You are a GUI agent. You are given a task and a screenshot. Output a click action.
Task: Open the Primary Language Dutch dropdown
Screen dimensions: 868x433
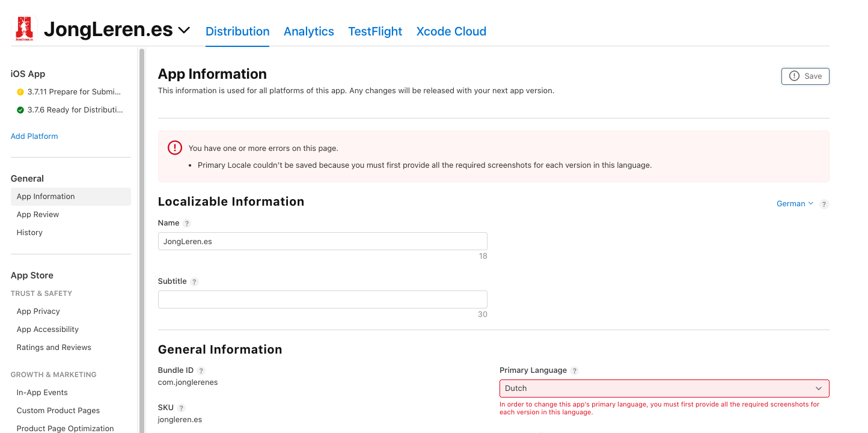[664, 388]
